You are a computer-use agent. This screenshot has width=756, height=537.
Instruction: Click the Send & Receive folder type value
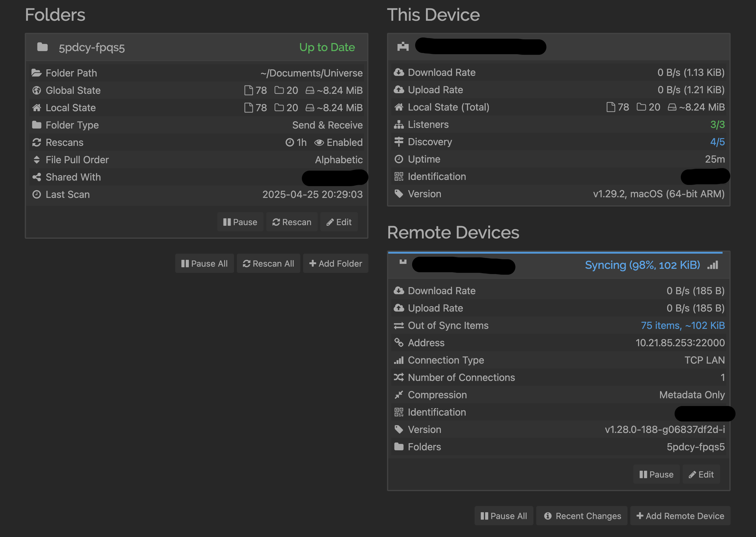click(x=327, y=125)
